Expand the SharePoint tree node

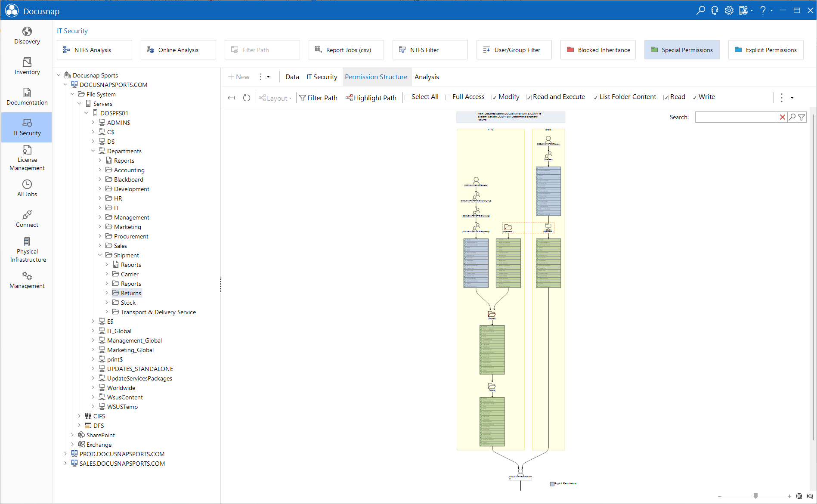coord(72,435)
